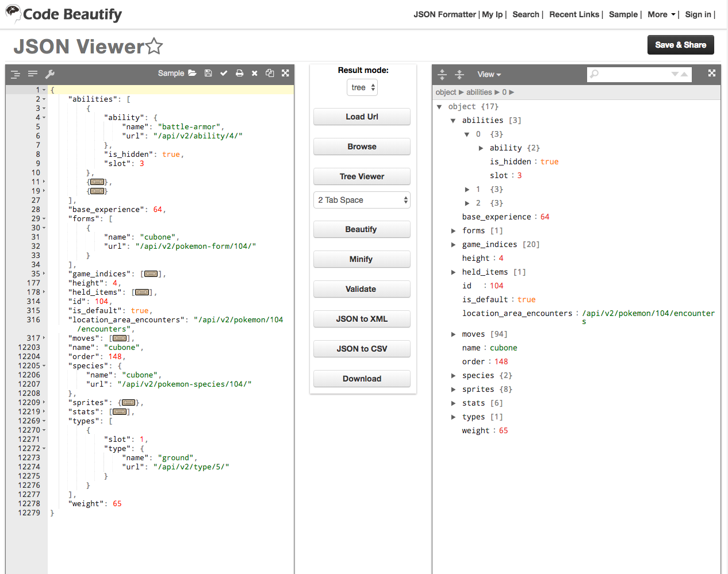Open the Result mode tree dropdown
The image size is (728, 574).
point(363,87)
